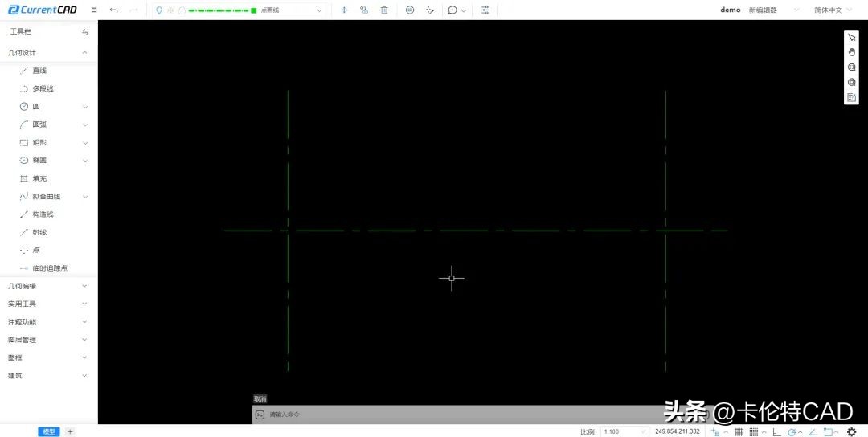Expand the 圆弧 arc tool options

(85, 125)
